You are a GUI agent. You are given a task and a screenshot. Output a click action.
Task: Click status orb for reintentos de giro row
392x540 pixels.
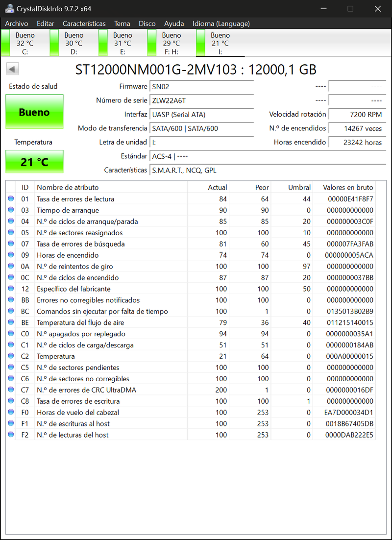pyautogui.click(x=11, y=266)
